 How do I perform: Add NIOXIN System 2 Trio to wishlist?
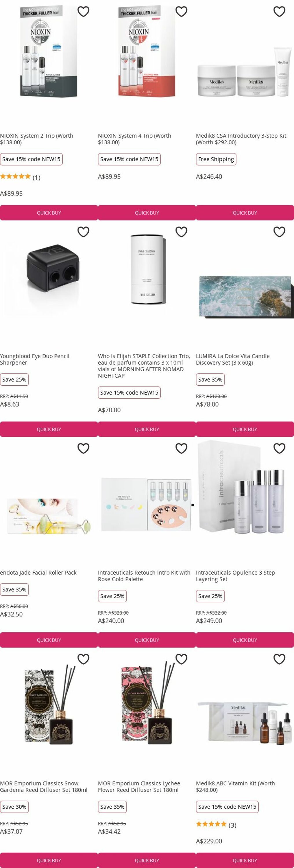tap(83, 12)
